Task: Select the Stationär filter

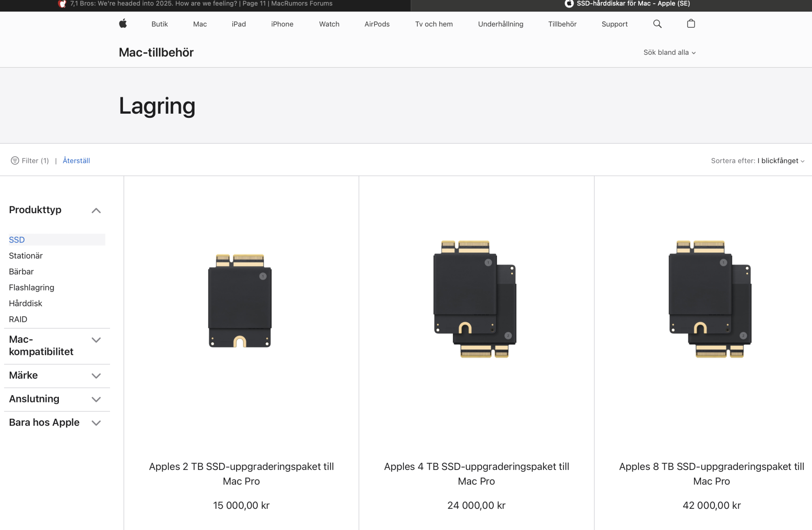Action: tap(26, 255)
